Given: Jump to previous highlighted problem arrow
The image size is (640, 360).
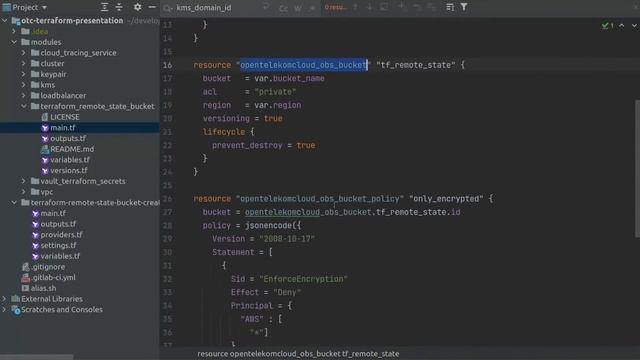Looking at the screenshot, I should [622, 25].
